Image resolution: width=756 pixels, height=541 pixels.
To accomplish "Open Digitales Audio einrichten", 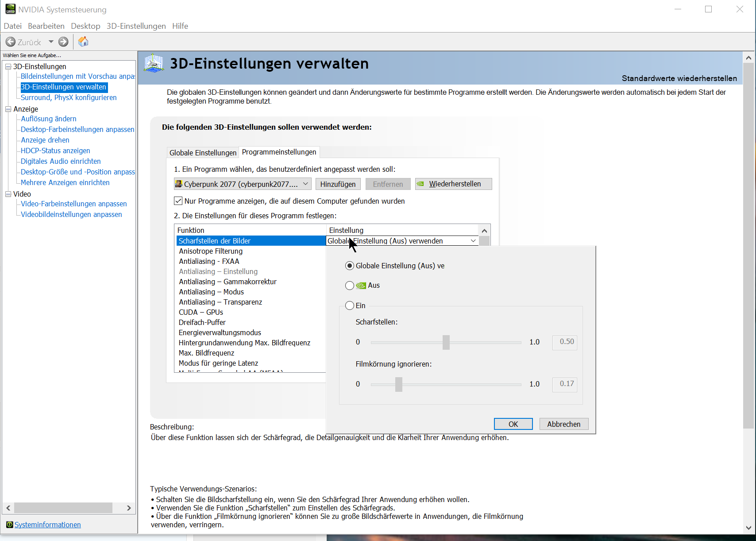I will (61, 161).
